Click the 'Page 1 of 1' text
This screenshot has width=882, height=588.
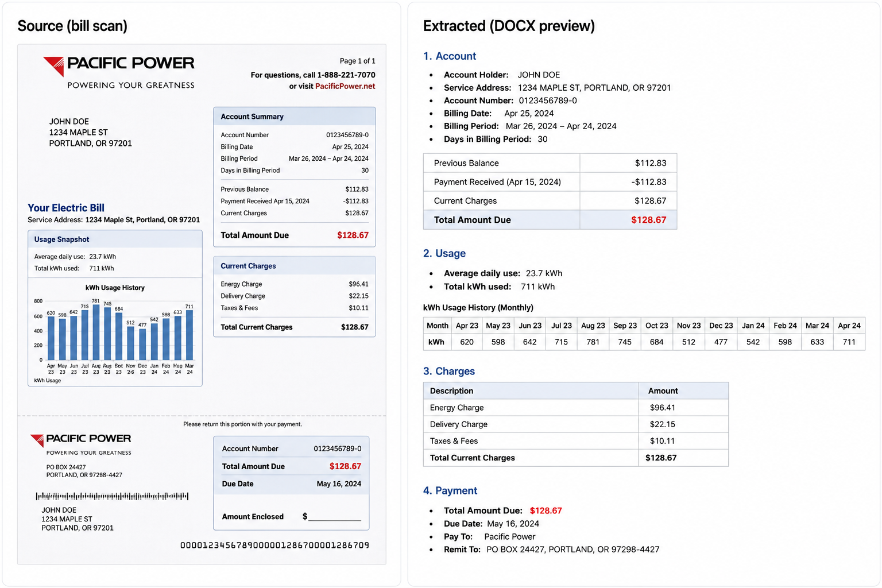point(357,61)
